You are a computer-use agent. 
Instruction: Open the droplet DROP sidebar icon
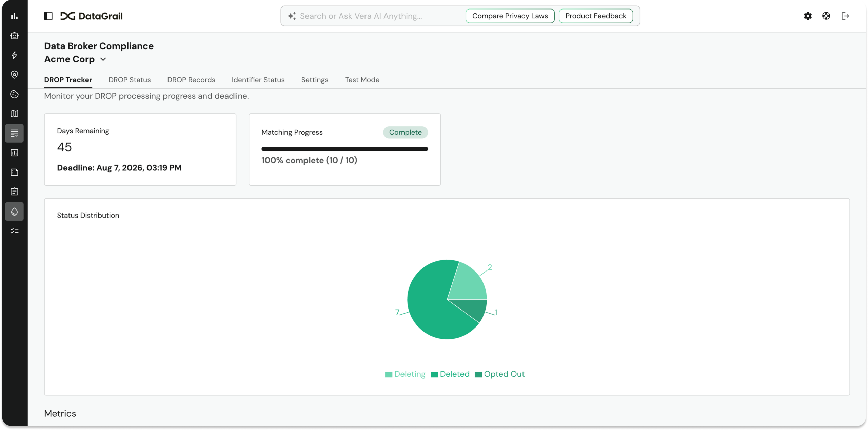click(14, 211)
